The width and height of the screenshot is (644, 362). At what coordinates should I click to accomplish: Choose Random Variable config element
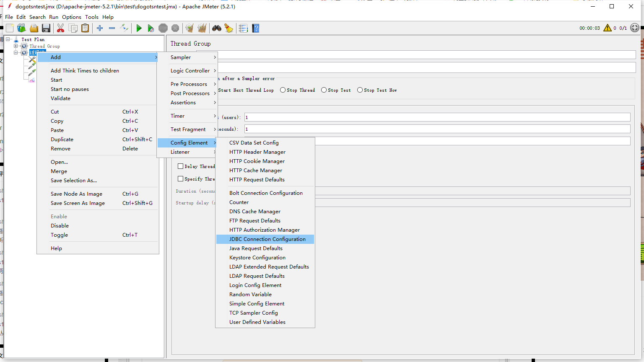[x=265, y=295]
